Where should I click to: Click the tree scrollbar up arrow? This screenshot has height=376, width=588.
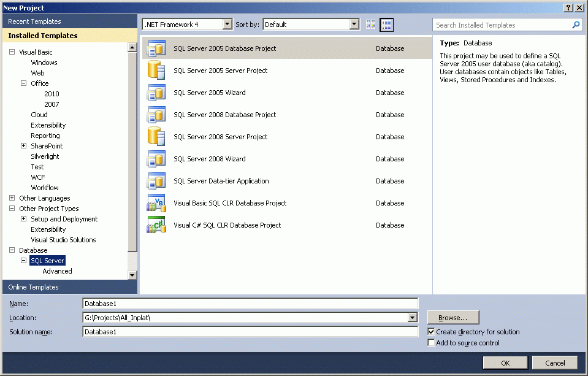pos(132,47)
